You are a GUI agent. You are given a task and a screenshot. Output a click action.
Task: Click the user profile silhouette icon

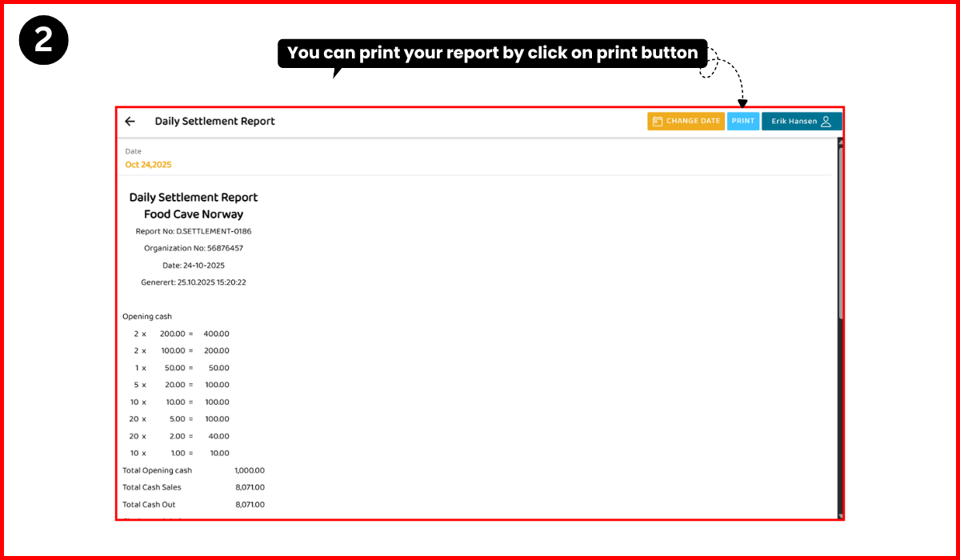click(826, 122)
